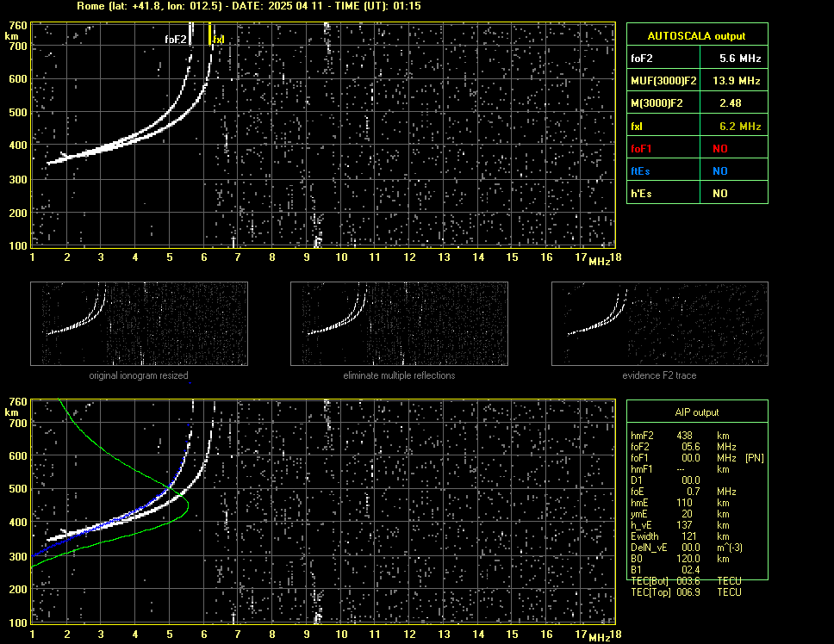
Task: Click the 'NO' value for h'Es
Action: pyautogui.click(x=720, y=194)
